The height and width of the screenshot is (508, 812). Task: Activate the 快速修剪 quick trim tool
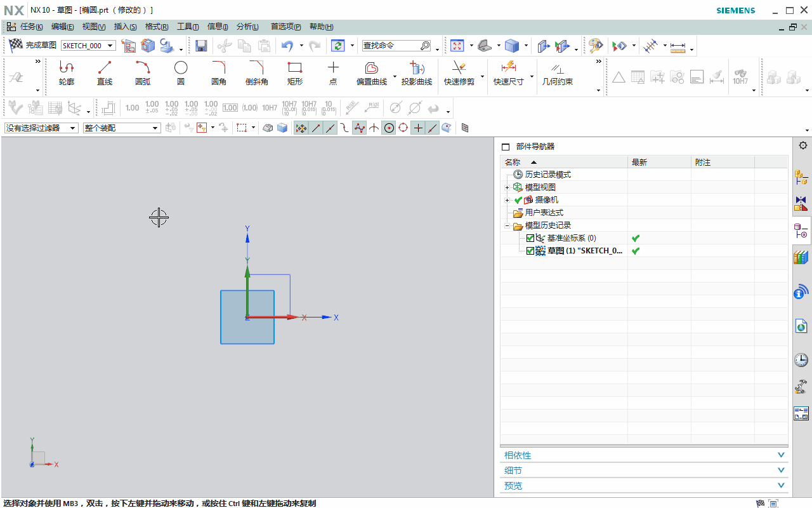[459, 74]
